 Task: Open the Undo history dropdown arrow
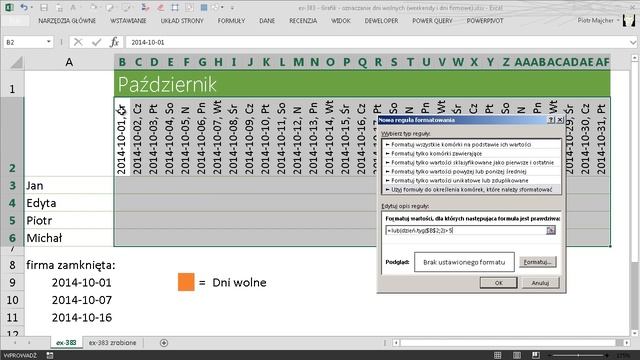pyautogui.click(x=31, y=7)
